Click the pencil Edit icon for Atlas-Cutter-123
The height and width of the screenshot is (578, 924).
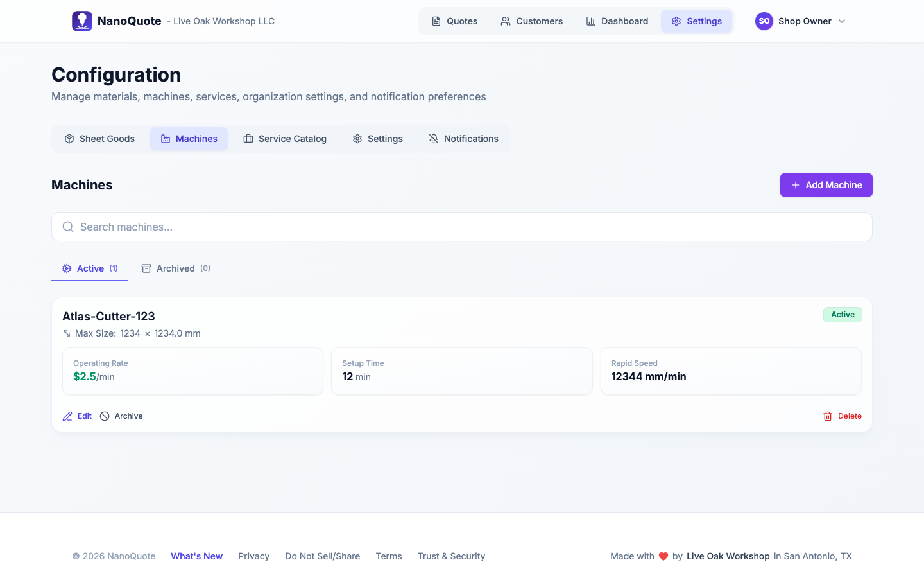[67, 416]
